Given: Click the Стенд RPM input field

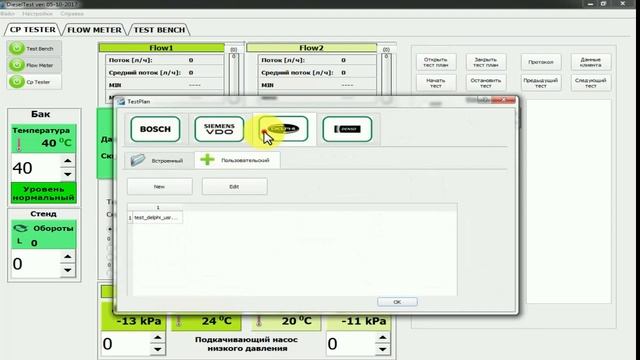Looking at the screenshot, I should click(x=36, y=264).
